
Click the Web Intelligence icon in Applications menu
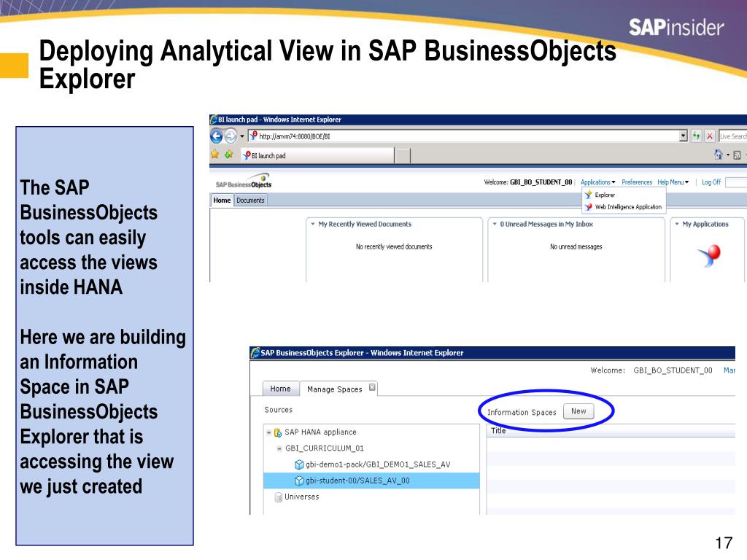(x=589, y=206)
